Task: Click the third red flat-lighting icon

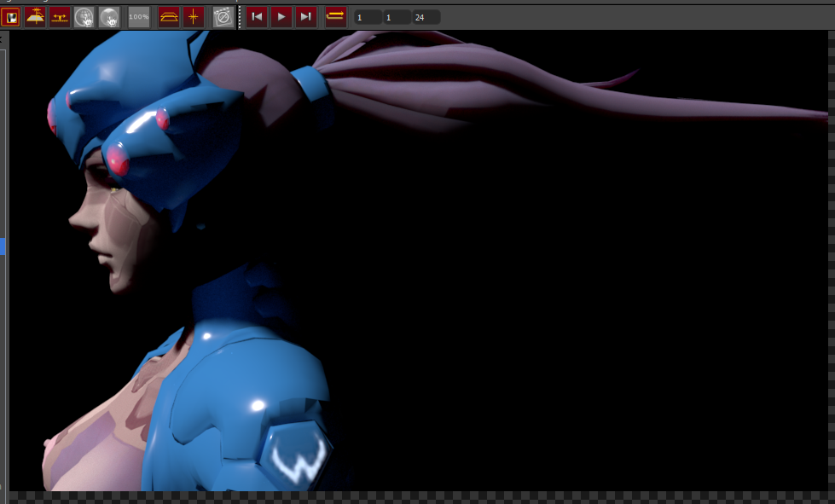Action: (x=60, y=16)
